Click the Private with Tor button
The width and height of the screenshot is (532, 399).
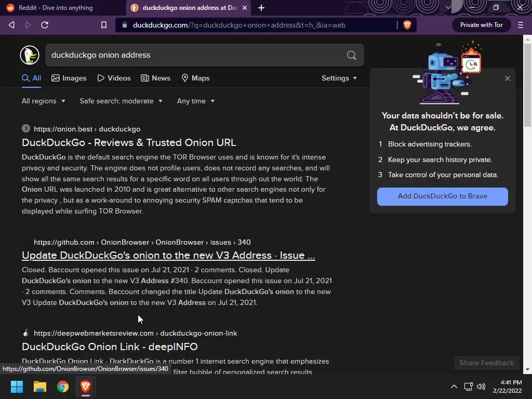(482, 25)
